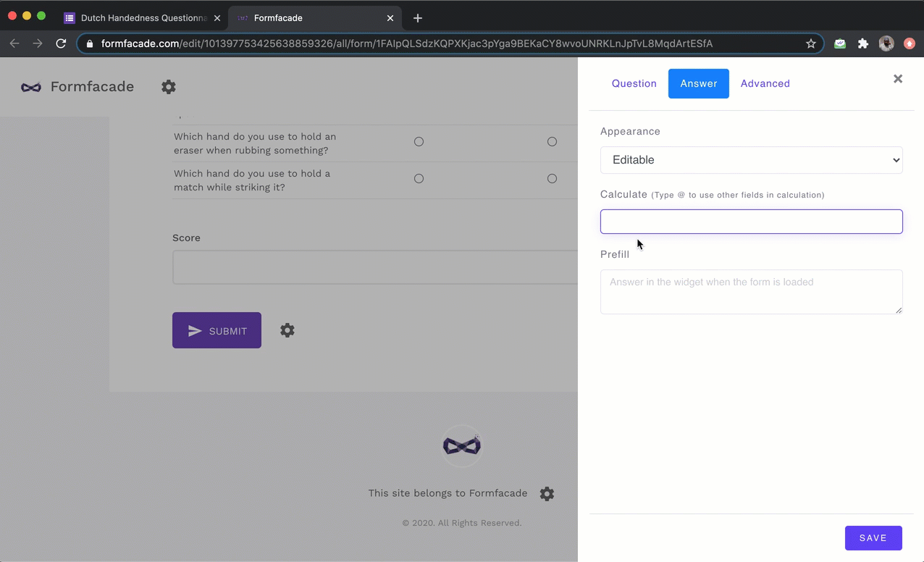Screen dimensions: 924x562
Task: Select the right radio for the match question
Action: point(552,178)
